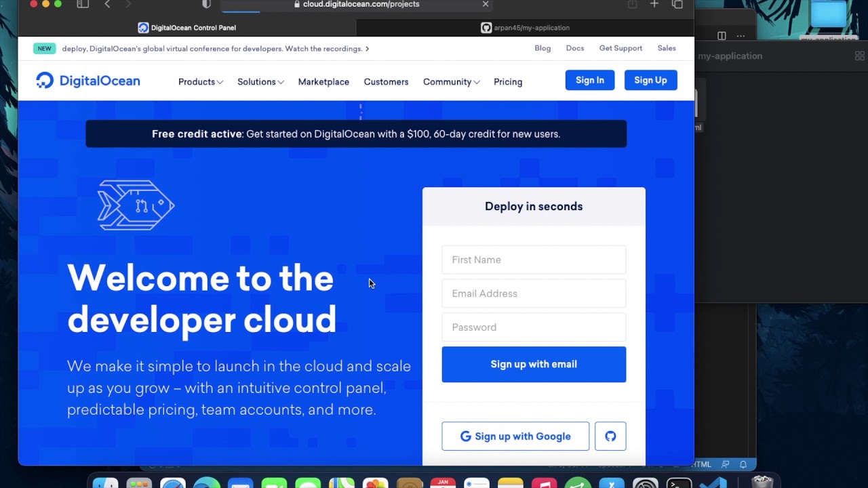
Task: Click Sign up with Google button
Action: (515, 436)
